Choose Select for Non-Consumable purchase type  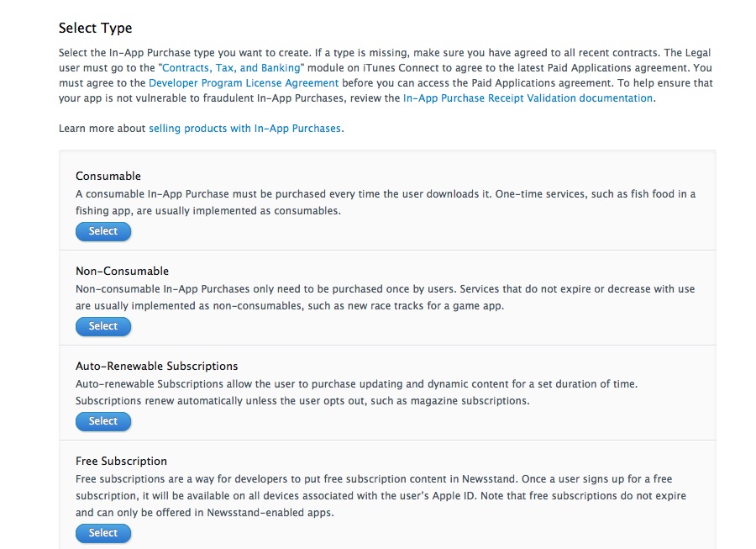[x=103, y=326]
